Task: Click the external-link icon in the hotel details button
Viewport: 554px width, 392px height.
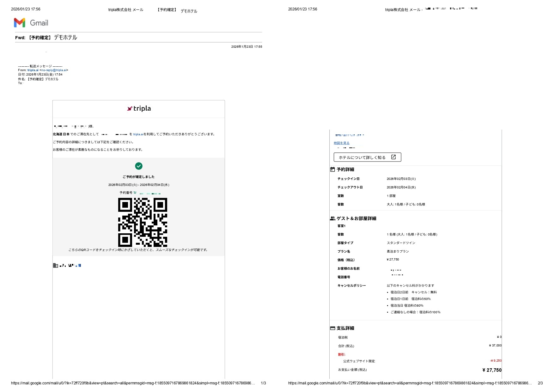Action: coord(393,157)
